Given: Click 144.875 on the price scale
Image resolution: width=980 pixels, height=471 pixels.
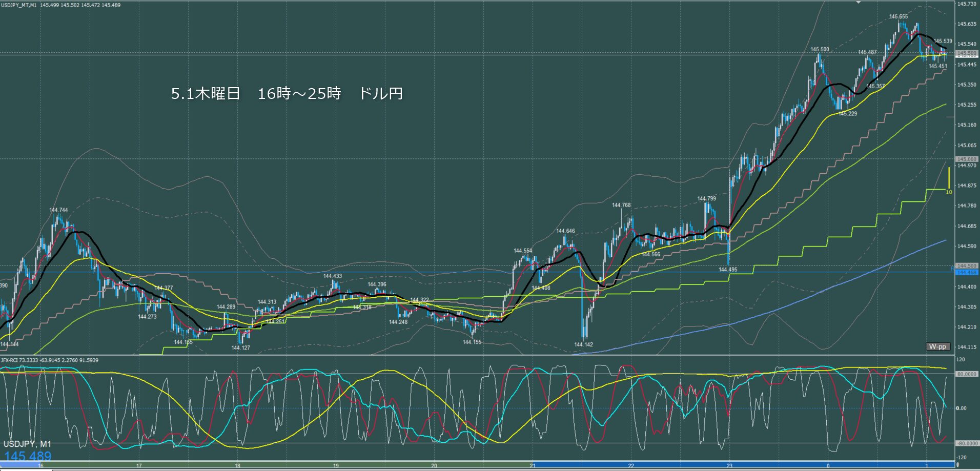Looking at the screenshot, I should click(x=966, y=186).
